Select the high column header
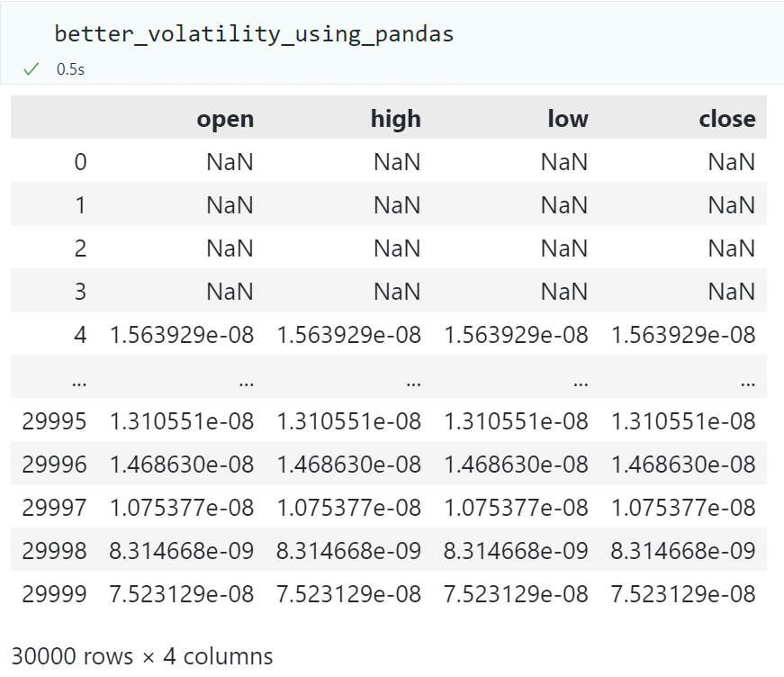 (x=395, y=119)
